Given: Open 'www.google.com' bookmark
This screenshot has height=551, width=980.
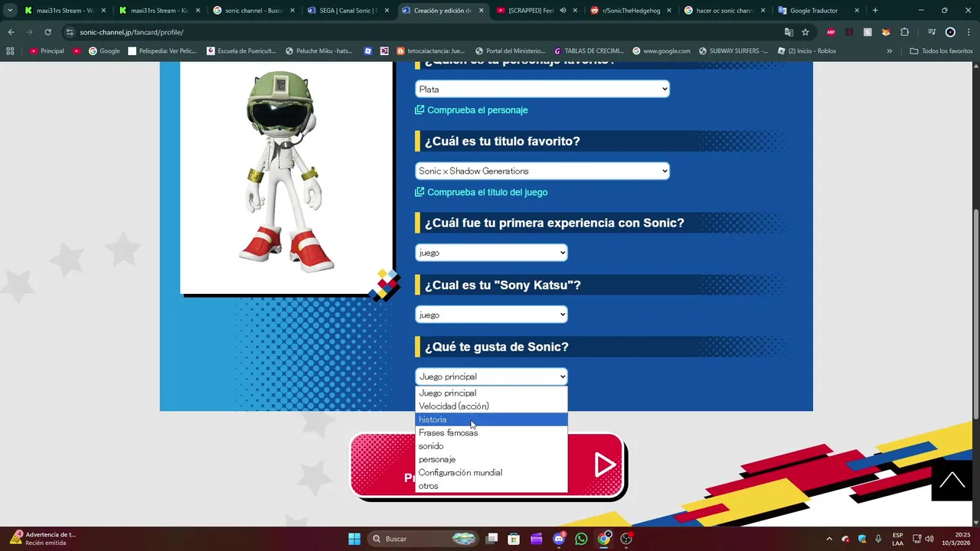Looking at the screenshot, I should coord(661,51).
